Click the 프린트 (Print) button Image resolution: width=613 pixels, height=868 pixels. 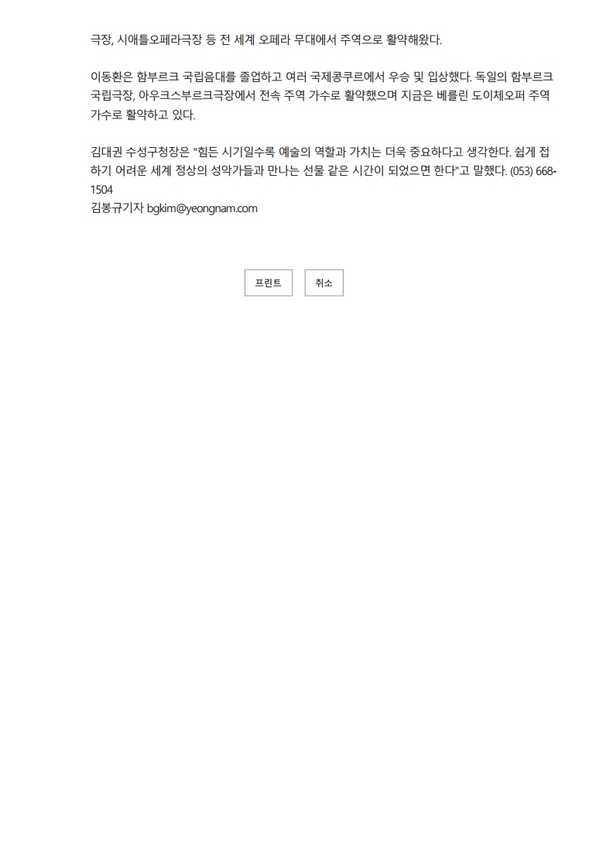tap(269, 283)
